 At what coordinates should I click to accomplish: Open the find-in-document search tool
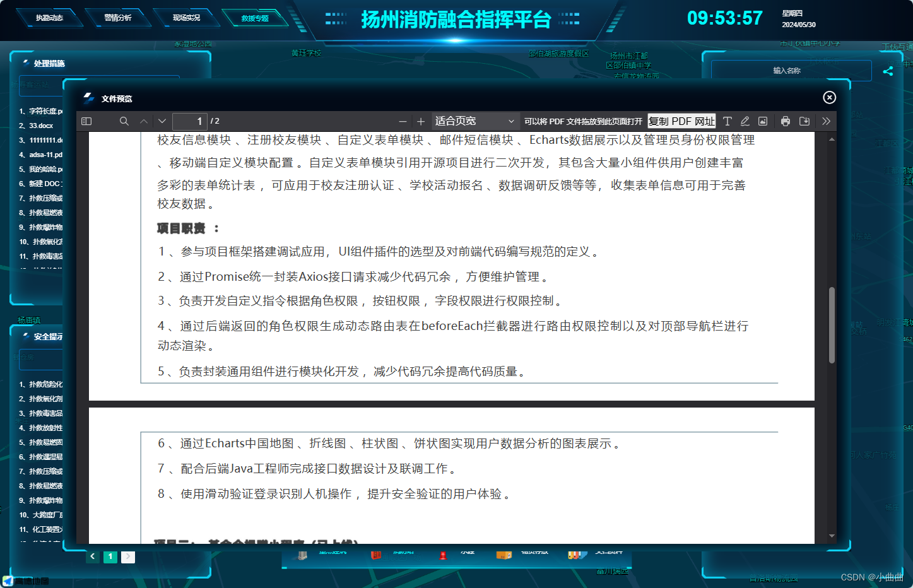[x=124, y=121]
